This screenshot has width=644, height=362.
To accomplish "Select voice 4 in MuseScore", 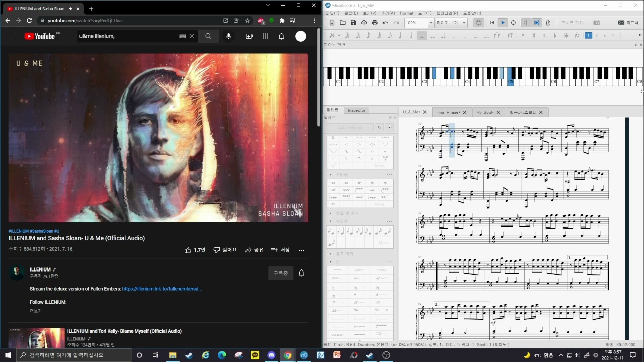I will pyautogui.click(x=612, y=35).
